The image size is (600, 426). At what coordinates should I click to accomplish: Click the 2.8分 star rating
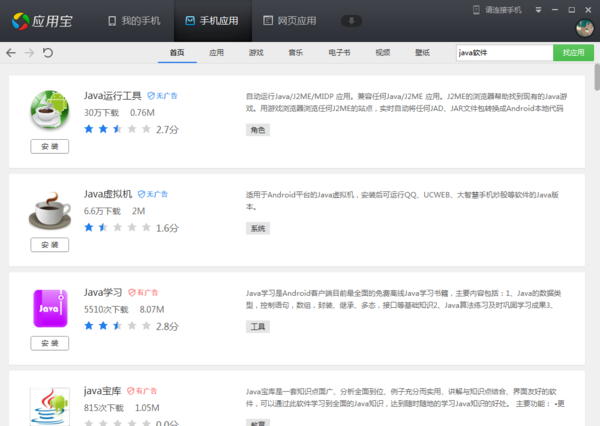[x=131, y=326]
